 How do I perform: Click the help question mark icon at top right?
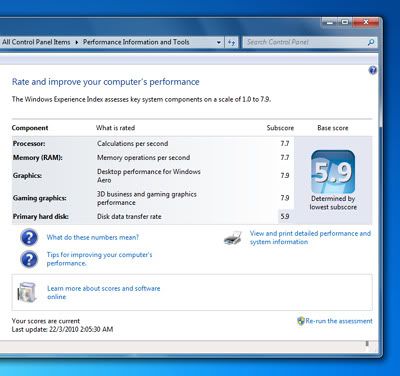(x=373, y=70)
